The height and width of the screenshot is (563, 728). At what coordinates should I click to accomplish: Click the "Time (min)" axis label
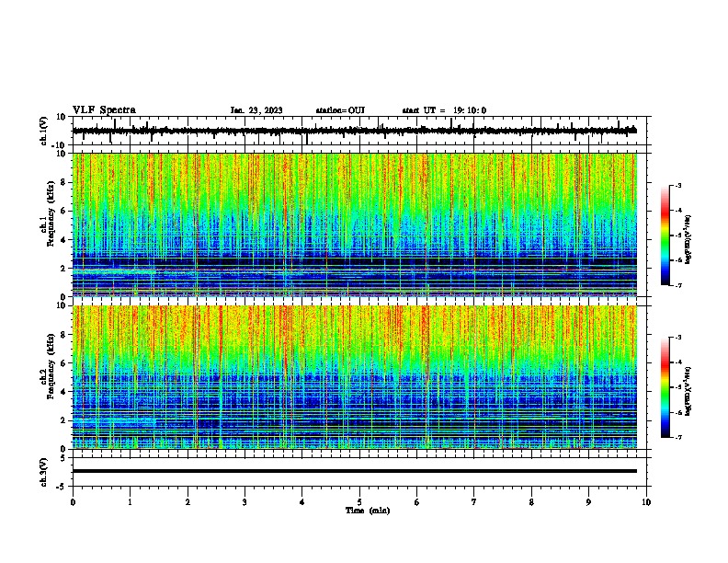click(368, 511)
